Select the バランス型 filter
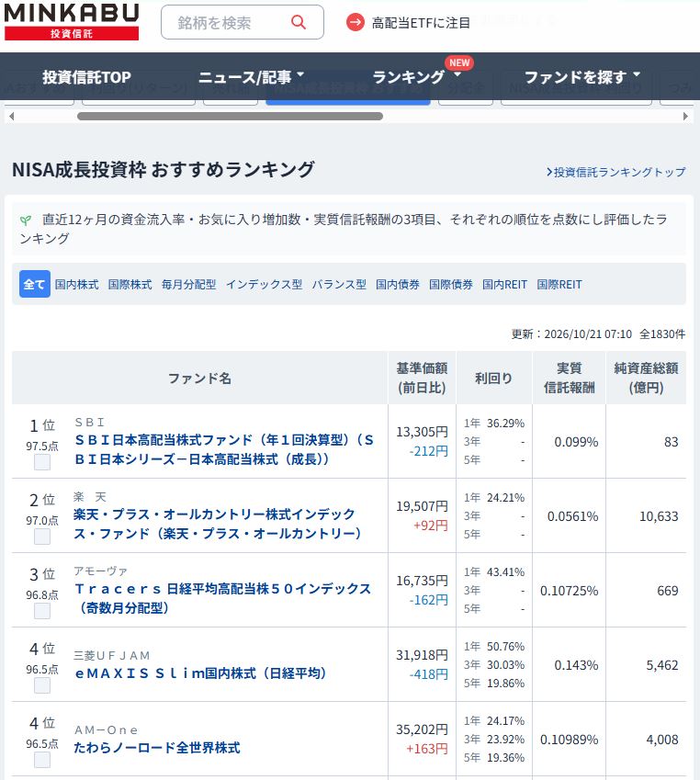Viewport: 700px width, 780px height. pos(339,285)
